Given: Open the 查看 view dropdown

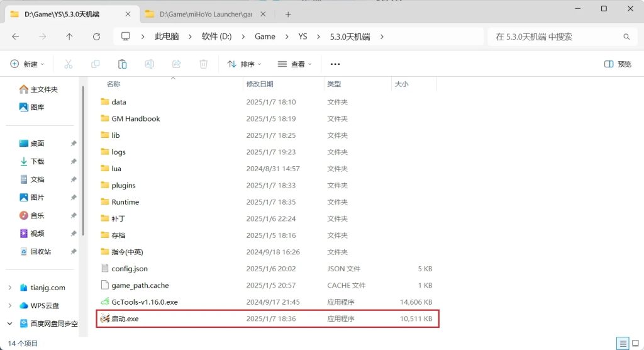Looking at the screenshot, I should [x=294, y=64].
